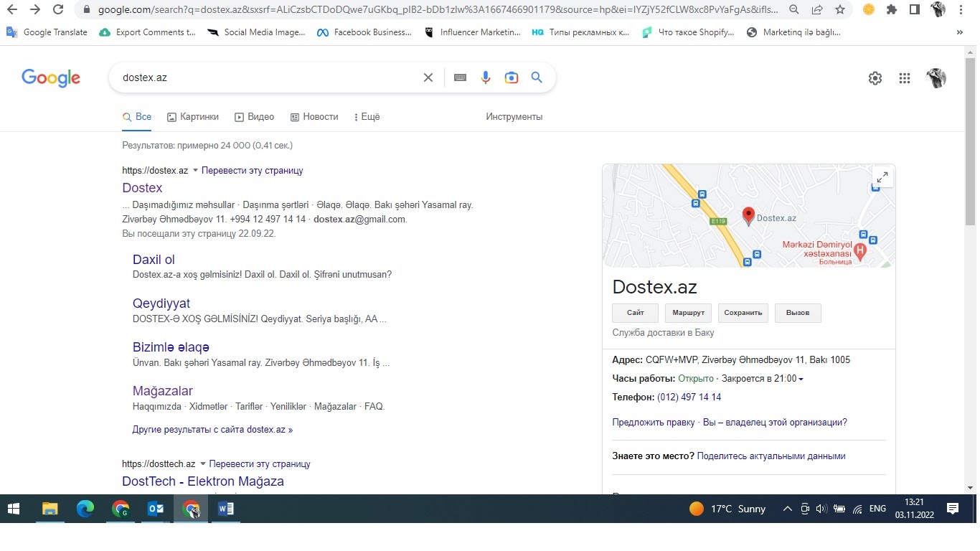Switch to the Новости tab
This screenshot has width=980, height=551.
(x=314, y=117)
